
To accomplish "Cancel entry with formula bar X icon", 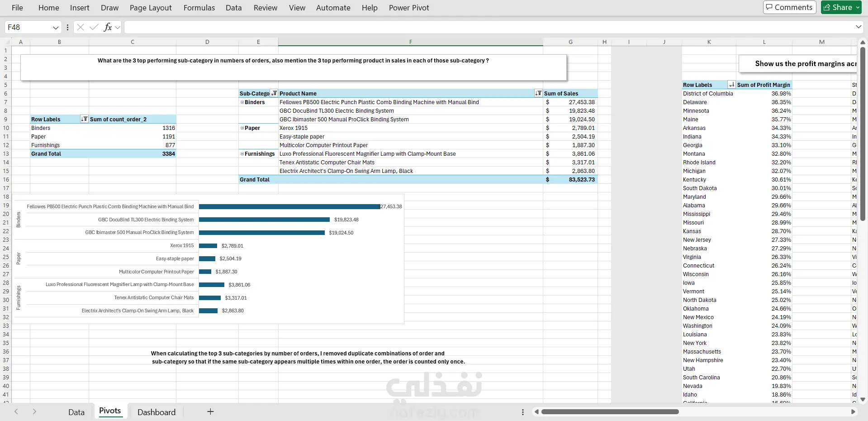I will click(x=81, y=27).
